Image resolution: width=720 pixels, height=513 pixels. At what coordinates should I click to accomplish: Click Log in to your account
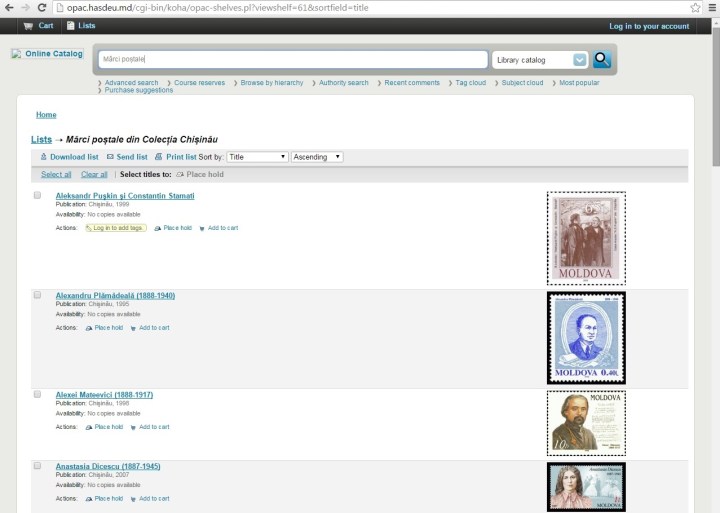[x=649, y=26]
